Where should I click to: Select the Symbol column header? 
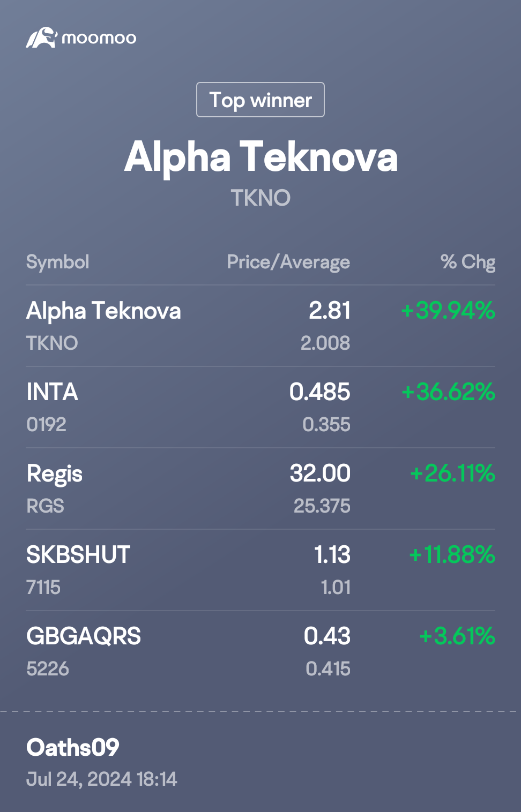(58, 262)
